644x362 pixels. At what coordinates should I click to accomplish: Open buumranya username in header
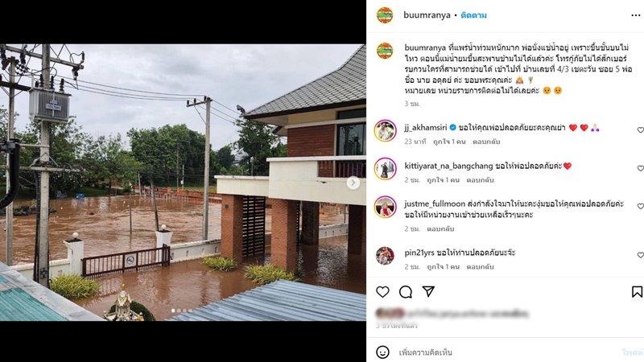pos(427,15)
